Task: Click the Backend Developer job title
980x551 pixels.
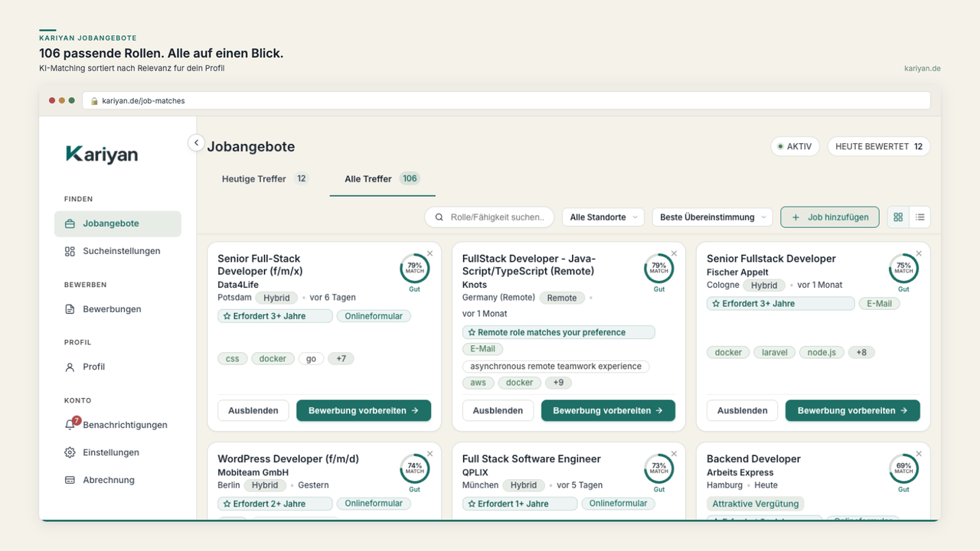Action: tap(753, 459)
